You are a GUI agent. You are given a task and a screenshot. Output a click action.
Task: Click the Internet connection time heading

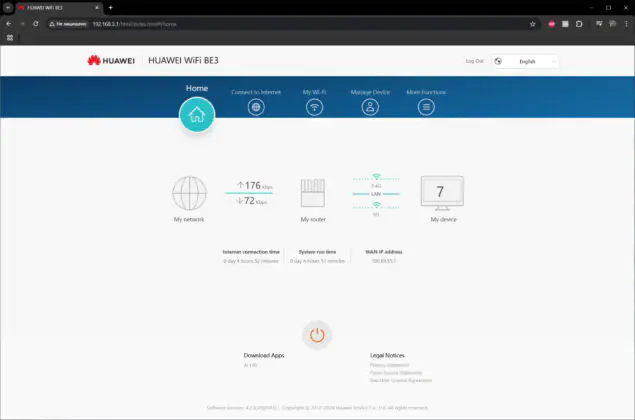[251, 252]
